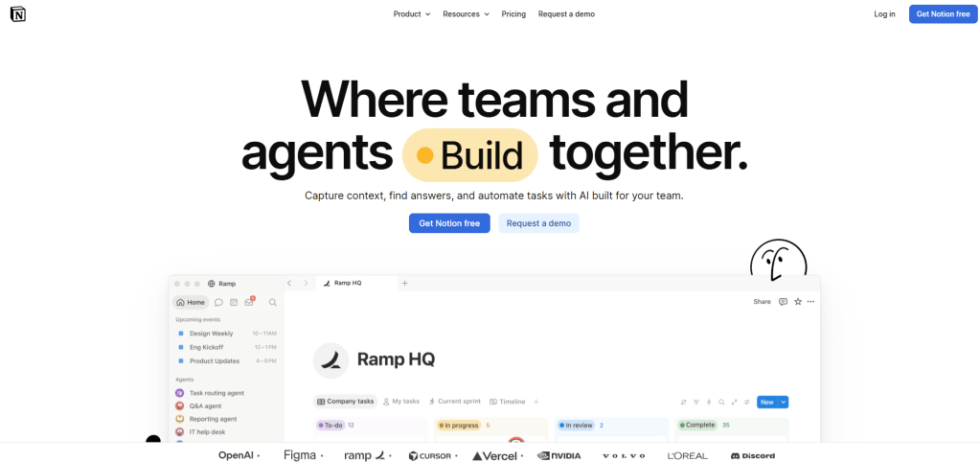Click the database search magnifier icon

coord(721,402)
